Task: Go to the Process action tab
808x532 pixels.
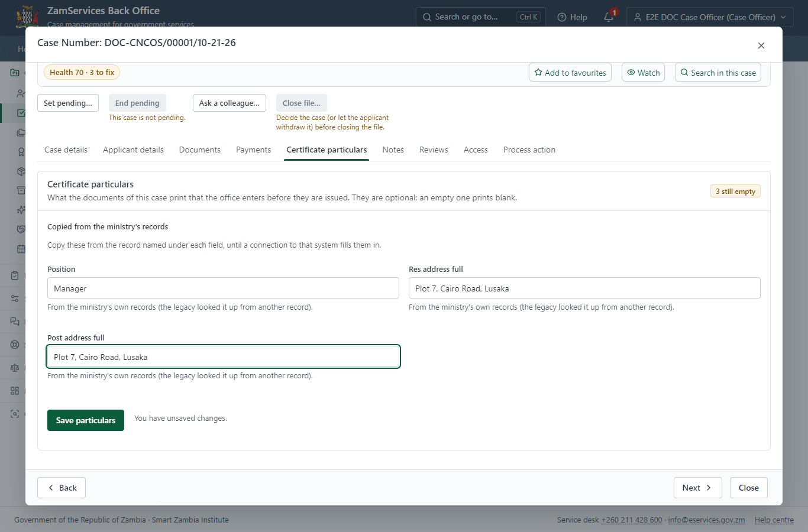Action: [529, 150]
